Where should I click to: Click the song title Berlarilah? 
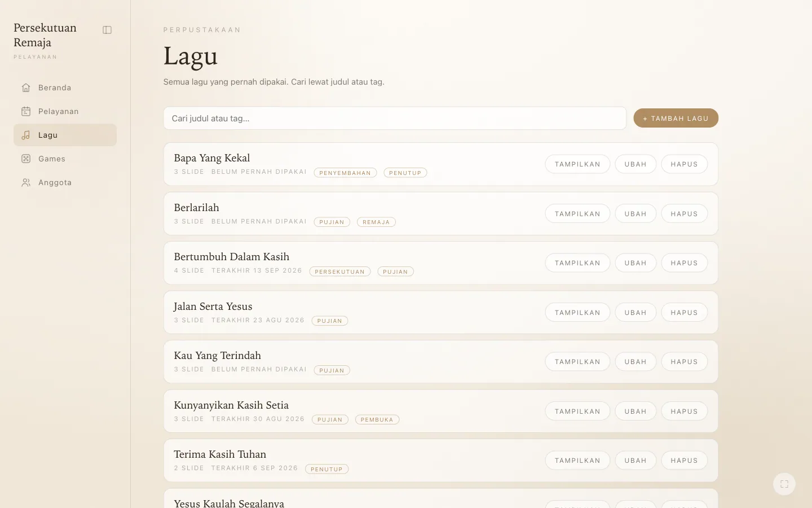pyautogui.click(x=197, y=208)
